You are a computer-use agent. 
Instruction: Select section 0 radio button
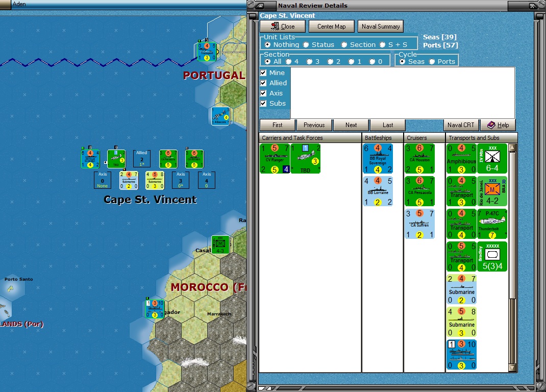pos(372,61)
